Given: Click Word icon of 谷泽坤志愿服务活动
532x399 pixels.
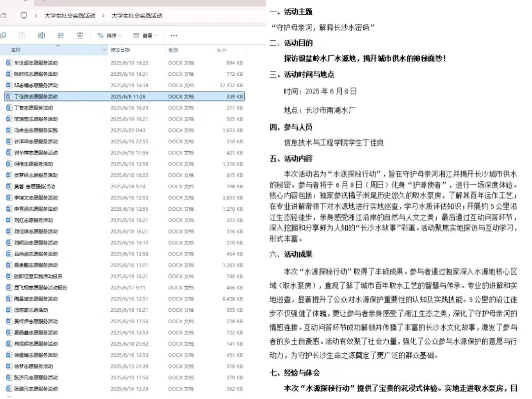Looking at the screenshot, I should pos(9,141).
